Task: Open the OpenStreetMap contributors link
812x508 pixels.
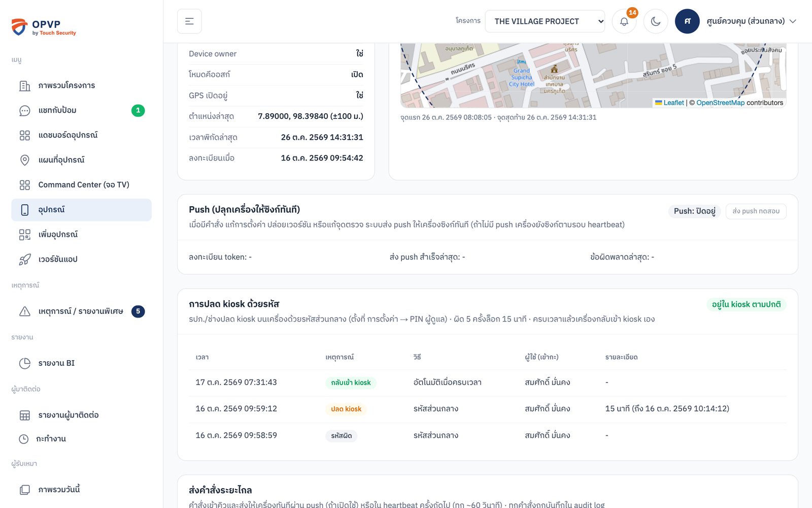Action: (721, 103)
